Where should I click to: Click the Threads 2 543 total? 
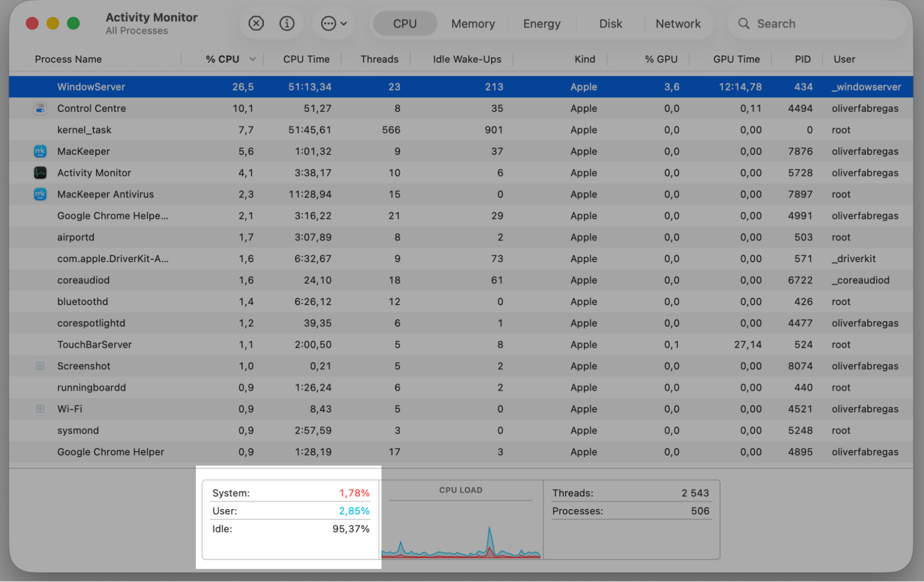[x=695, y=493]
